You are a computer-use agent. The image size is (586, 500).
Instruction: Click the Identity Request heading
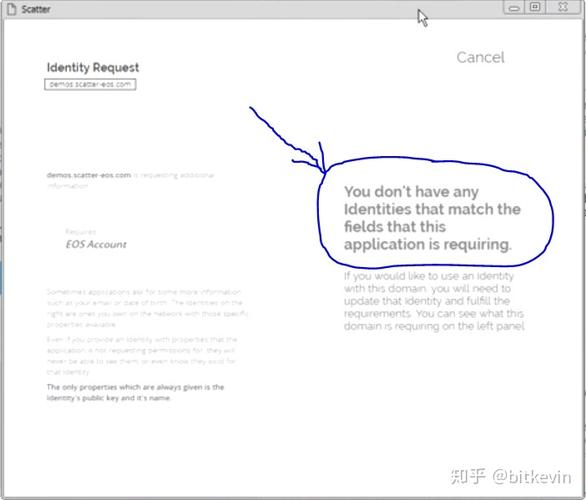(x=93, y=68)
